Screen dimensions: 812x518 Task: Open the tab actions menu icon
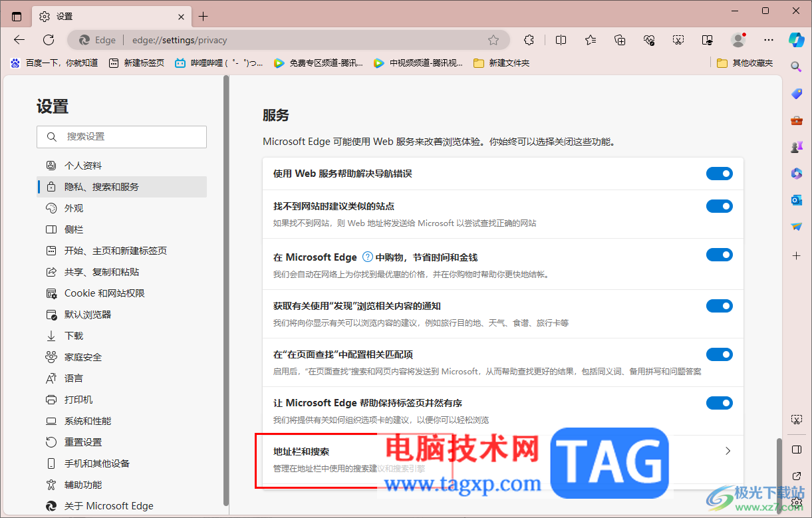click(x=17, y=17)
